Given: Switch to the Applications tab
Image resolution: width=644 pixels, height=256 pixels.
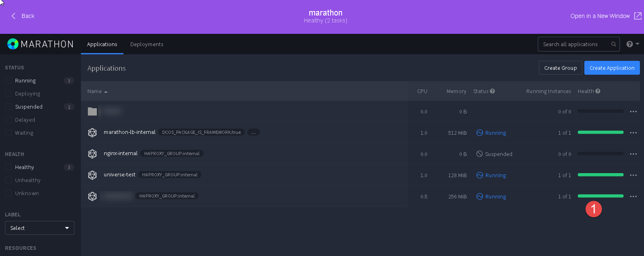Looking at the screenshot, I should [102, 44].
